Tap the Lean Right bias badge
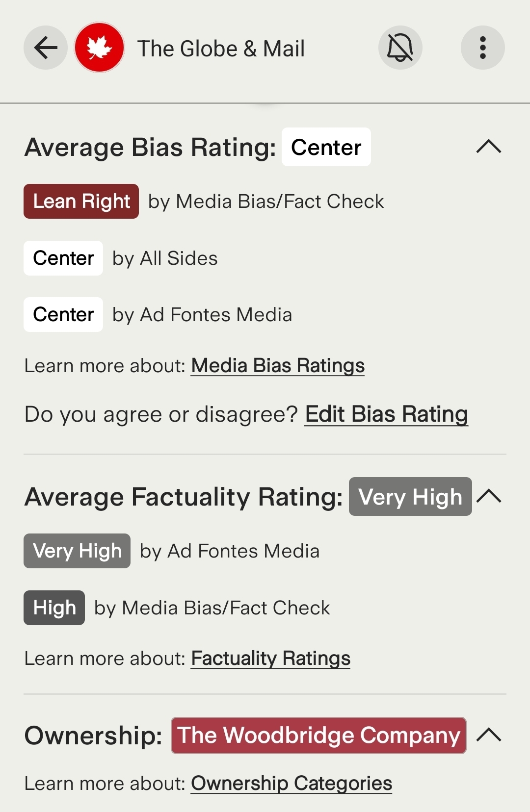This screenshot has width=530, height=812. [81, 201]
